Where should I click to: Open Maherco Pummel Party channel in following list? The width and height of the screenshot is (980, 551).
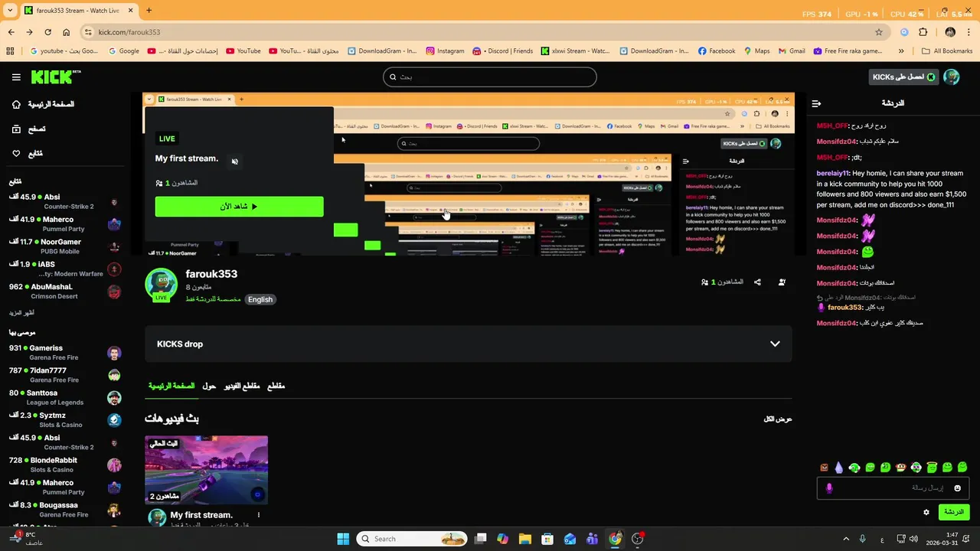[x=64, y=224]
